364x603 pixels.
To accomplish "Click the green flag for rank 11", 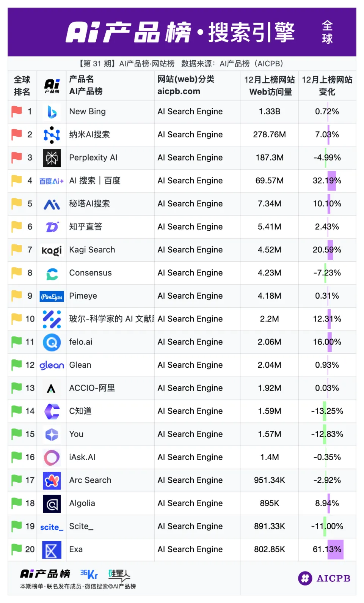I will 17,342.
